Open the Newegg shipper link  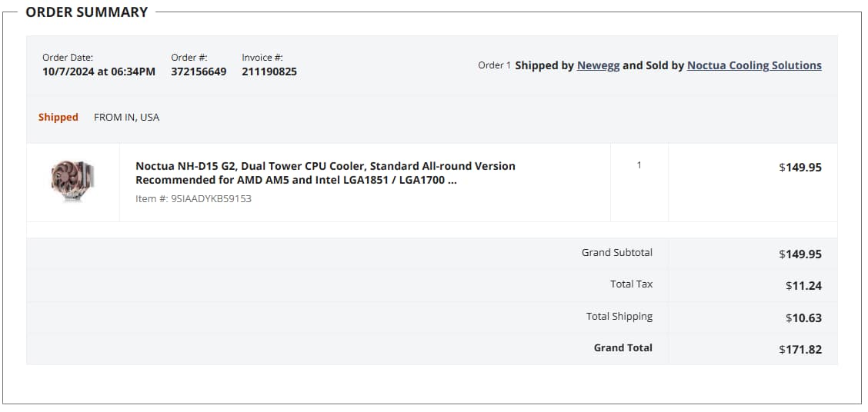point(598,65)
